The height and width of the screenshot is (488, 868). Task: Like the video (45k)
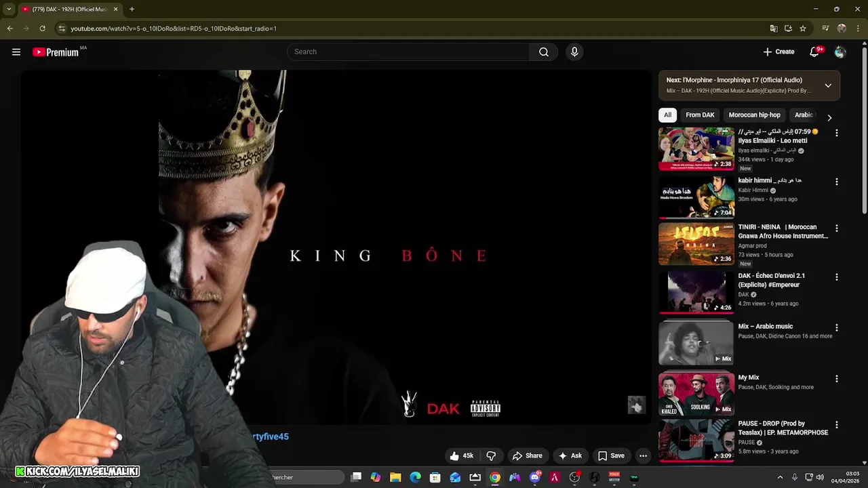pos(462,455)
